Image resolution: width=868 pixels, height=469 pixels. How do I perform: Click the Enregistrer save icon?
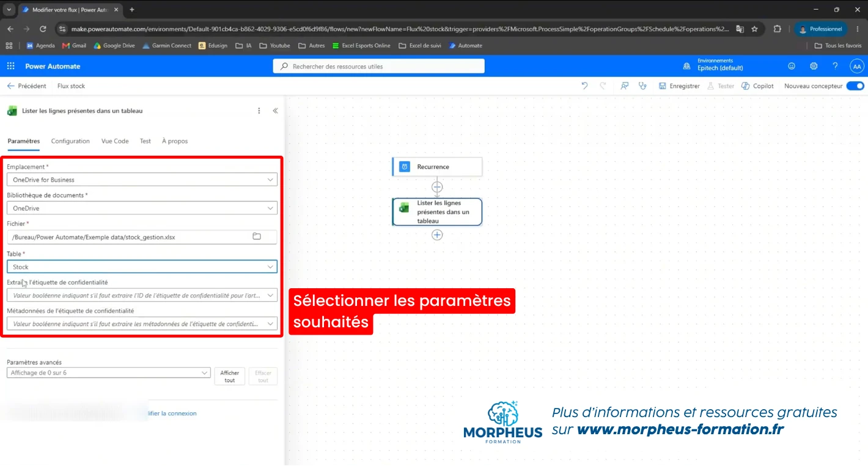(663, 86)
